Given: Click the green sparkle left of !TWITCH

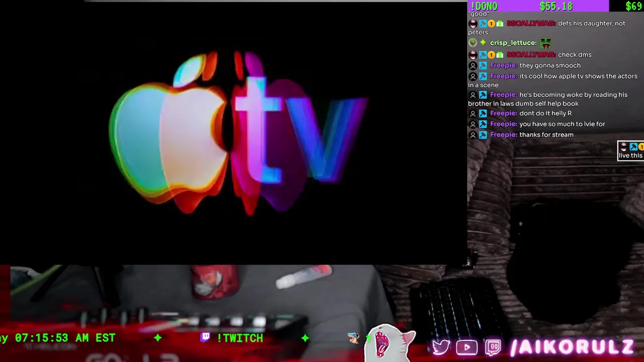Looking at the screenshot, I should coord(158,338).
